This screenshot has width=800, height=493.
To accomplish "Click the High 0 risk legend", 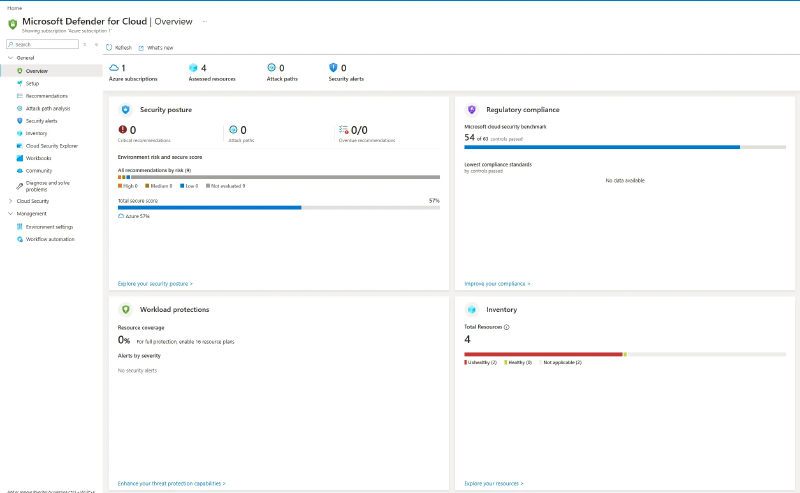I will (x=128, y=186).
